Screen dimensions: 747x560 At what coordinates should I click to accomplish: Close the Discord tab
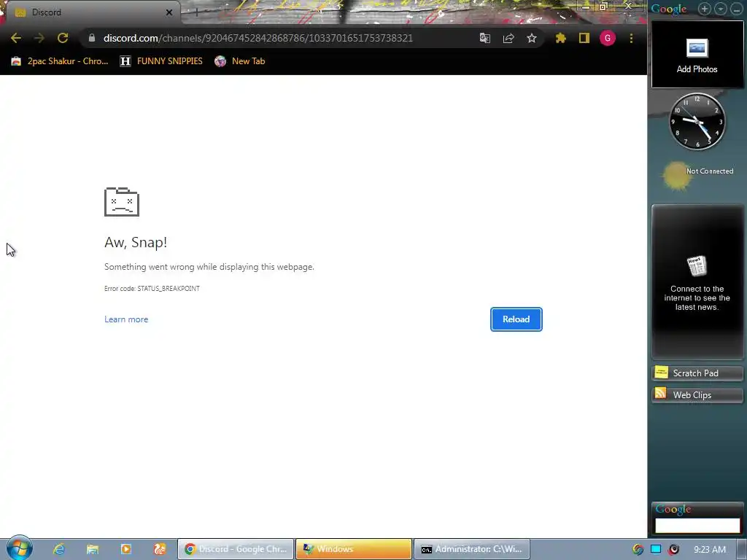(169, 12)
